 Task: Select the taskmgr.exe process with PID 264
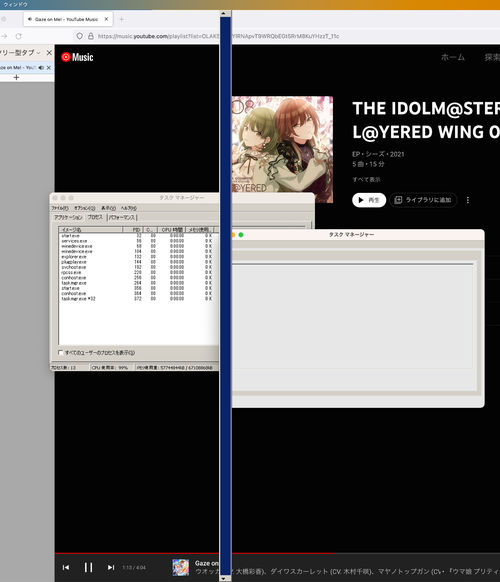pos(137,283)
